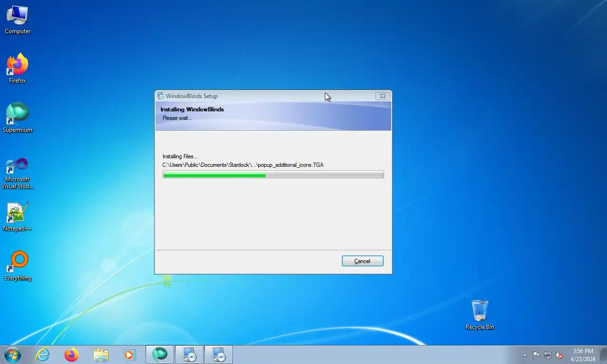
Task: Open the network status tray icon
Action: 548,355
